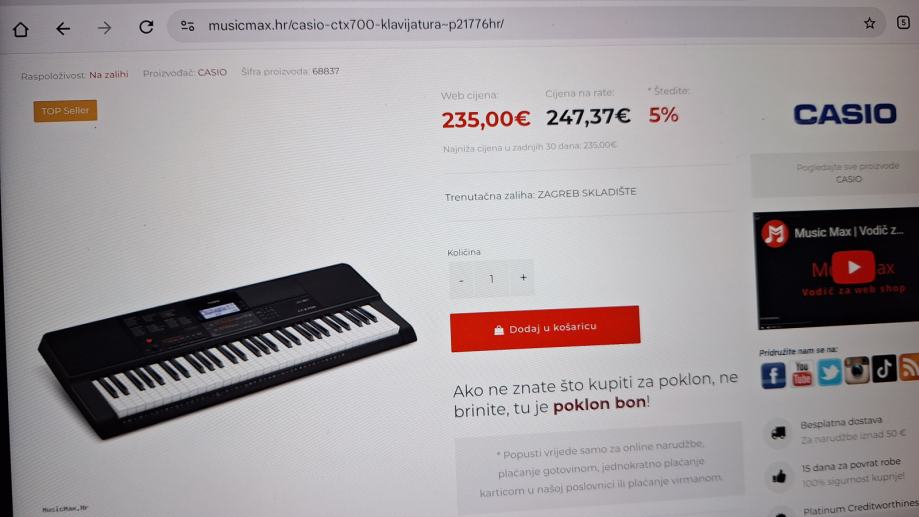Open the poklon bon link
This screenshot has width=919, height=517.
[x=600, y=404]
